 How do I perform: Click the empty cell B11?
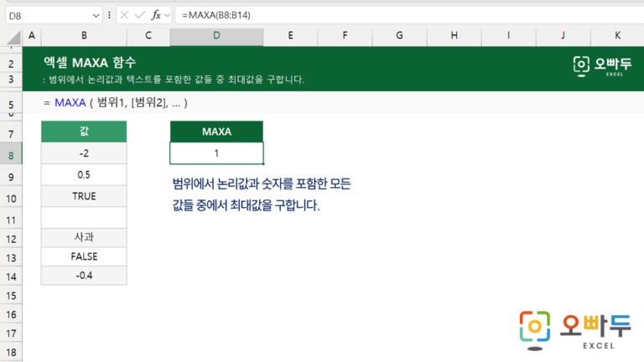pos(84,218)
